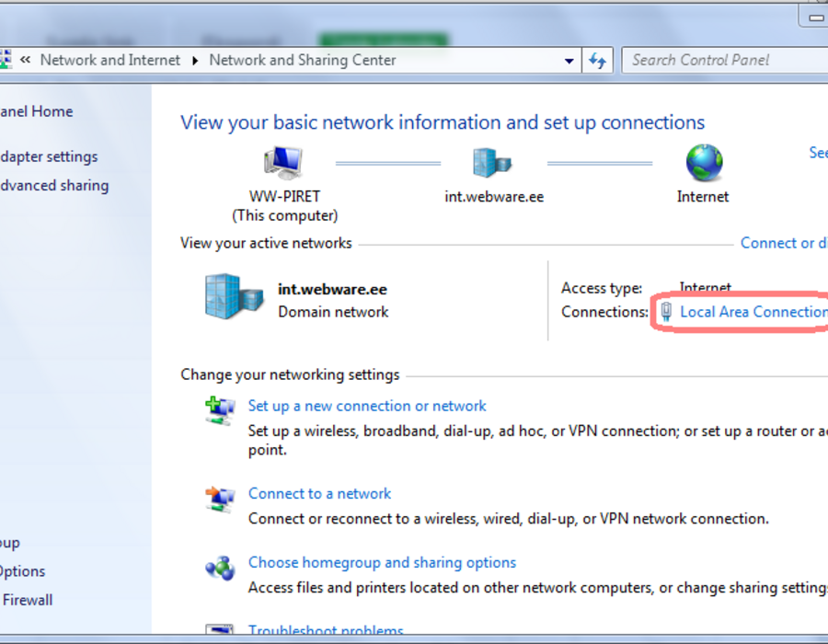Click the Internet globe icon
Viewport: 828px width, 644px height.
(x=704, y=163)
